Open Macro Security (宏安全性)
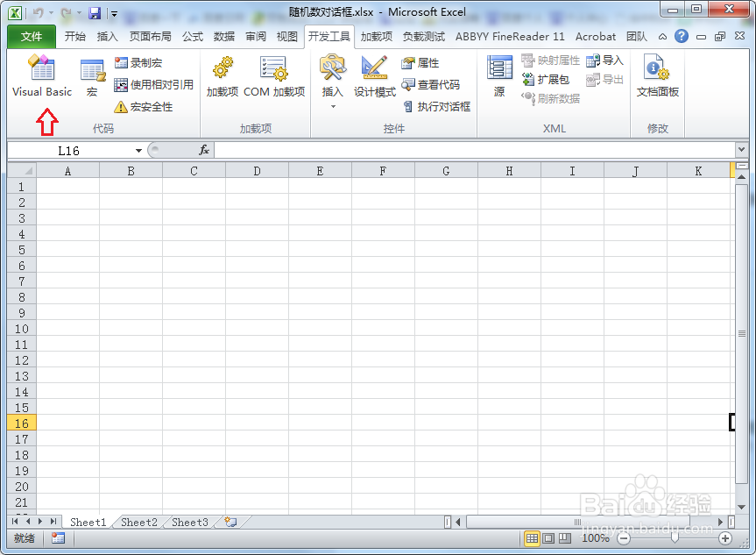This screenshot has width=756, height=555. click(143, 107)
